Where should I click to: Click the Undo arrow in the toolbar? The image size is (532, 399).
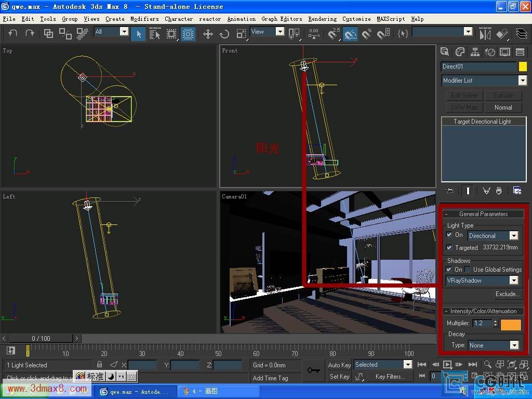13,33
